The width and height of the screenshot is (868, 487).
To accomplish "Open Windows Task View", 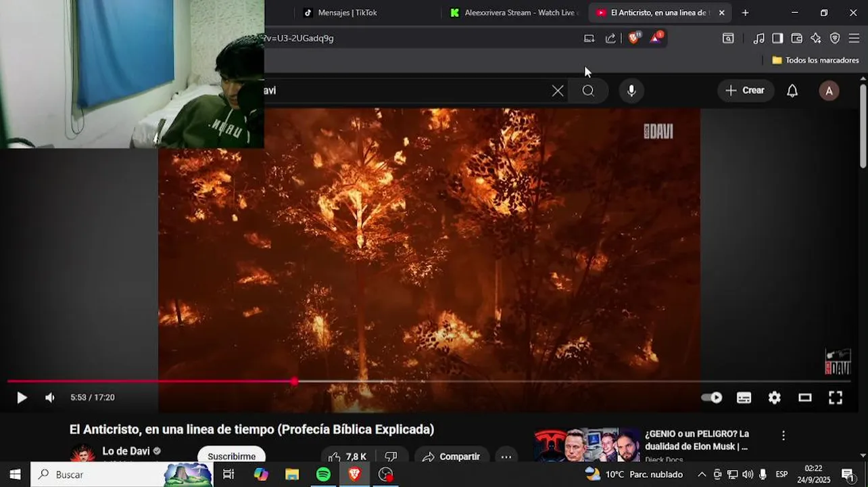I will pyautogui.click(x=228, y=474).
